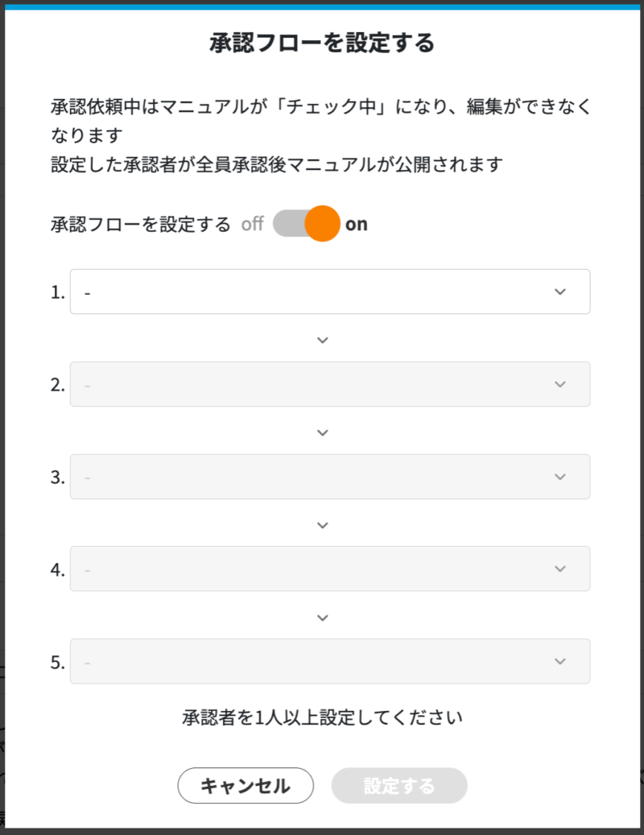Click the chevron on approver field 2
The height and width of the screenshot is (835, 644).
pos(561,384)
